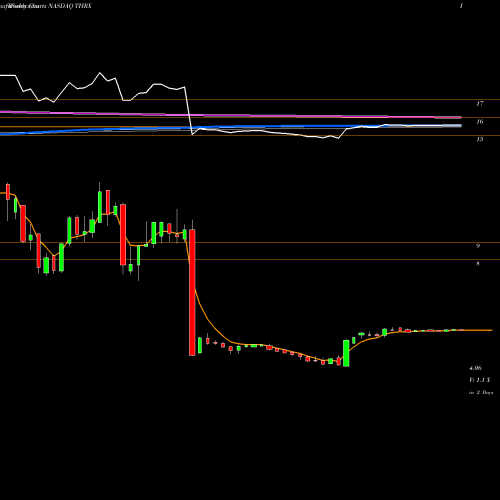Select the 15 price axis label
Screen dimensions: 500x500
pyautogui.click(x=479, y=139)
